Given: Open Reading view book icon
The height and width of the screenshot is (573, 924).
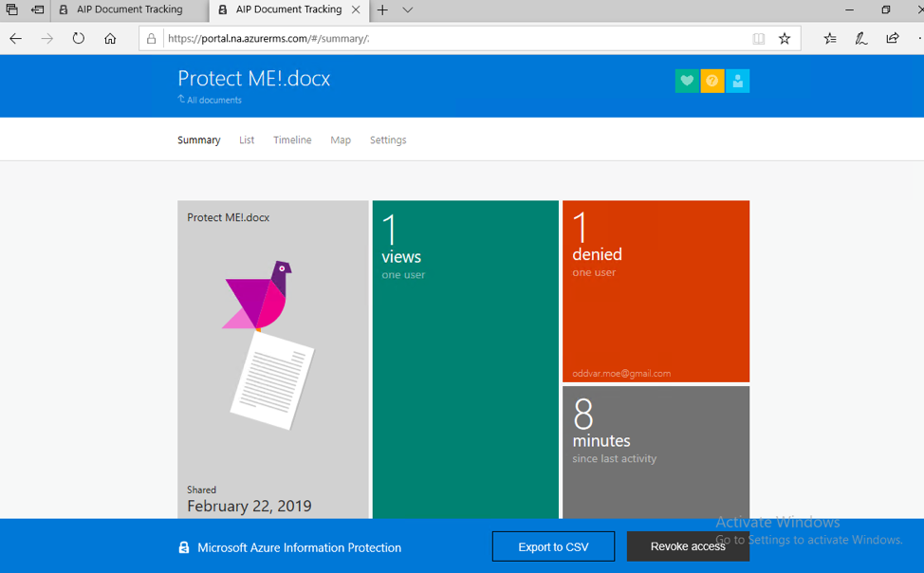Looking at the screenshot, I should click(x=758, y=39).
